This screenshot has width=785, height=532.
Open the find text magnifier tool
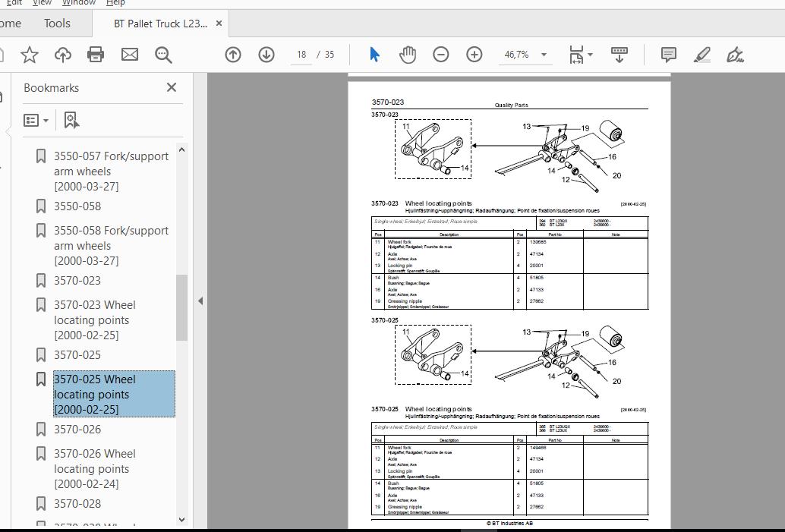(x=163, y=55)
